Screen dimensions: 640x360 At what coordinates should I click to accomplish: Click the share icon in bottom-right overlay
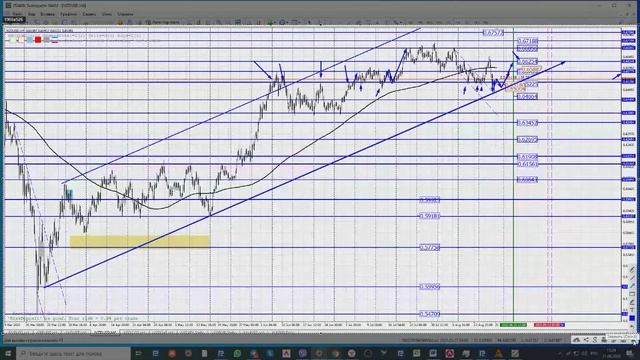tap(586, 340)
